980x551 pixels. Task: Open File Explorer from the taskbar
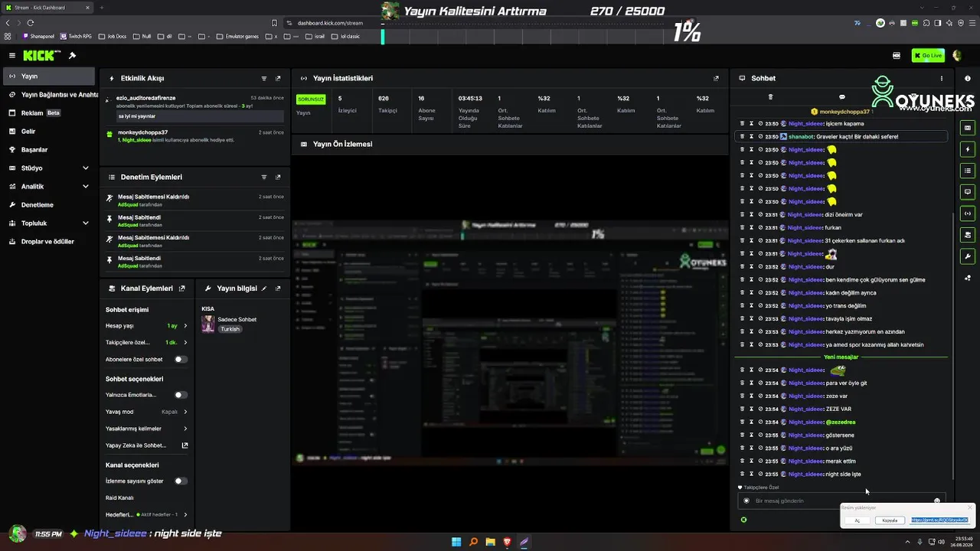click(x=490, y=543)
